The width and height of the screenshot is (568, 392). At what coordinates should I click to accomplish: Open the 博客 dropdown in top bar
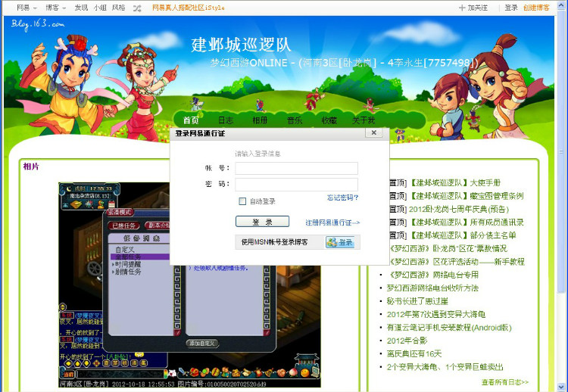pyautogui.click(x=55, y=8)
